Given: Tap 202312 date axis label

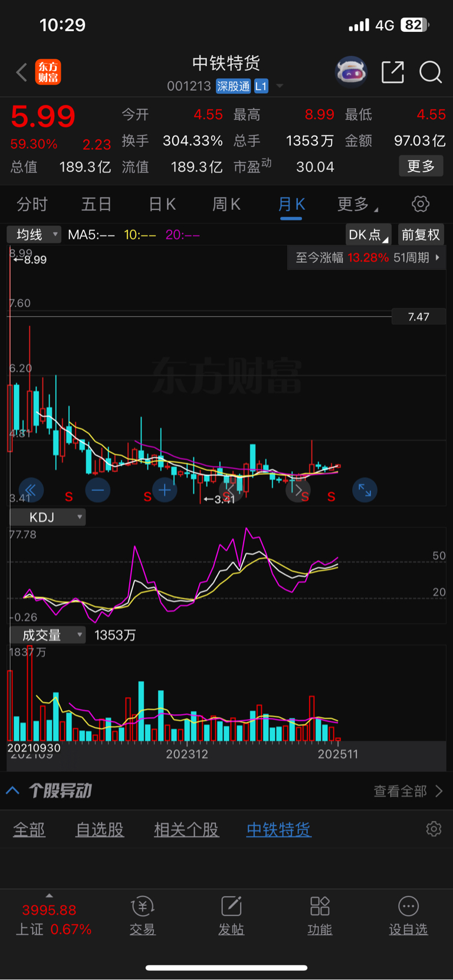Looking at the screenshot, I should pyautogui.click(x=187, y=754).
